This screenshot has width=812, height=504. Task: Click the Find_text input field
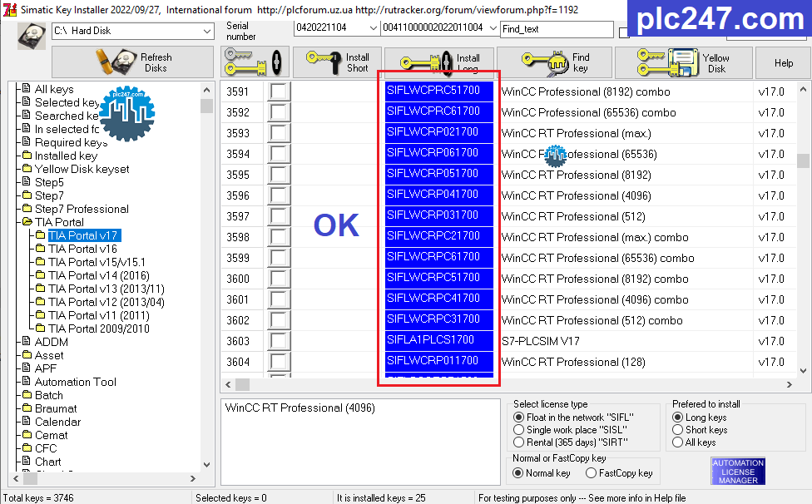[557, 29]
